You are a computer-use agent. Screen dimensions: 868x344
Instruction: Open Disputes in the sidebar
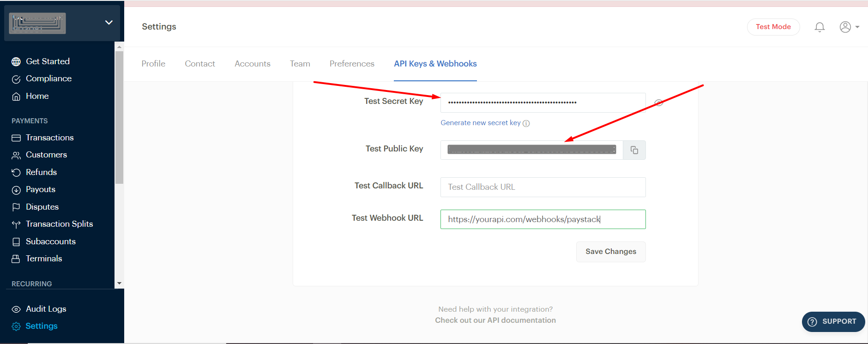pos(42,207)
